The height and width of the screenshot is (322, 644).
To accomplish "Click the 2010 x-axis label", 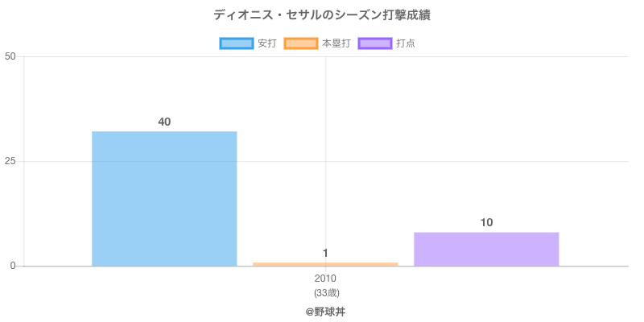I will click(325, 279).
